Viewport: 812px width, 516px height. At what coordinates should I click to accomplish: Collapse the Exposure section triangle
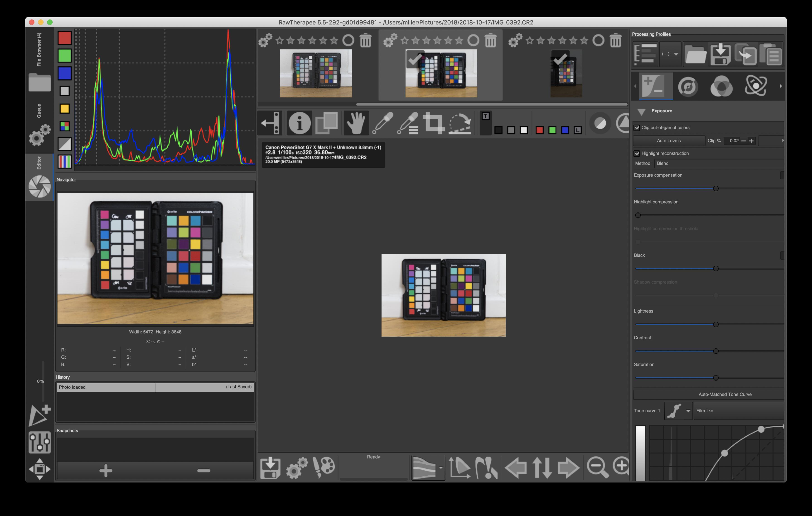[641, 111]
